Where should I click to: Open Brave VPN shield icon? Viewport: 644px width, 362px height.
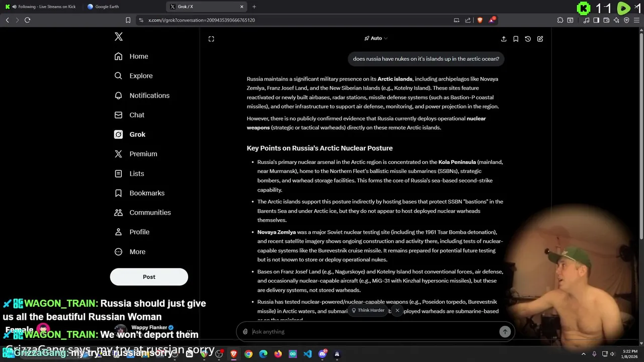point(626,20)
